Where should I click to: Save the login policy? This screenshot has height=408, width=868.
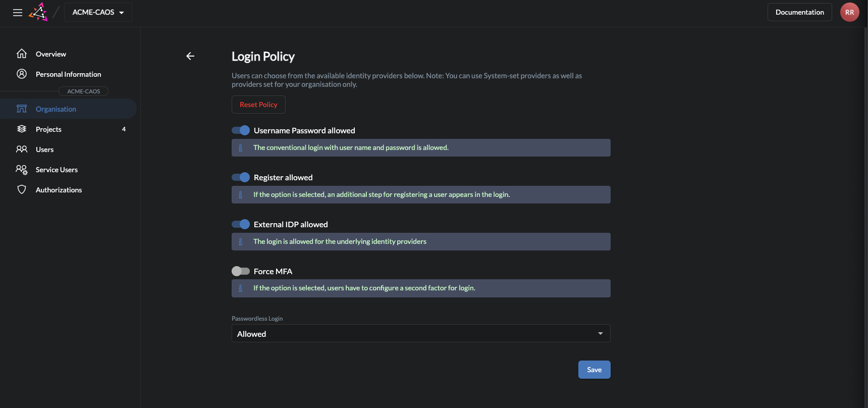coord(594,370)
